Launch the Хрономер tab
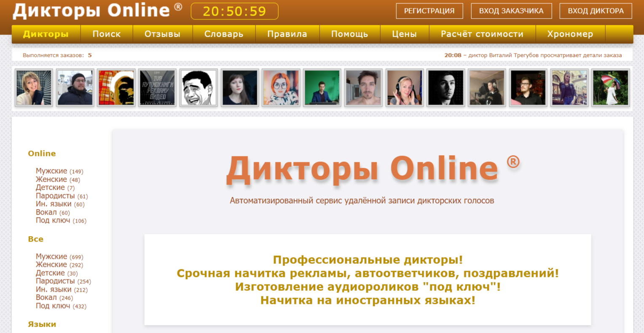 (x=570, y=34)
